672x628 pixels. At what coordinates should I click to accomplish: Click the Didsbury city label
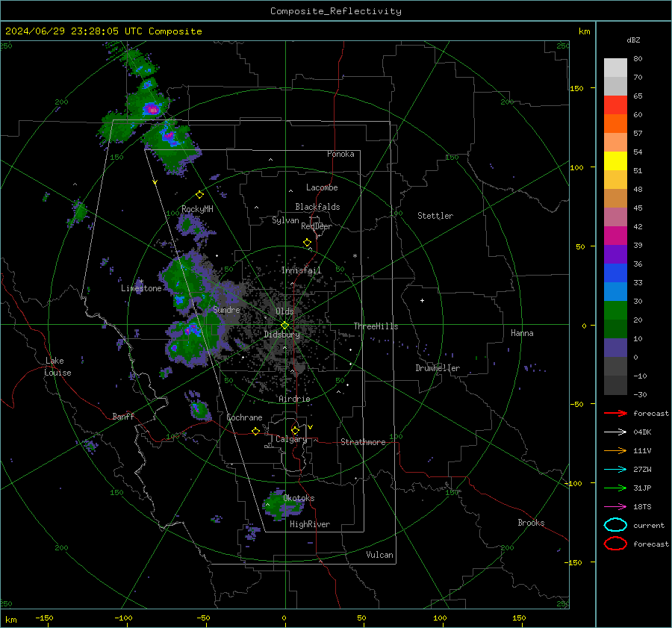281,335
